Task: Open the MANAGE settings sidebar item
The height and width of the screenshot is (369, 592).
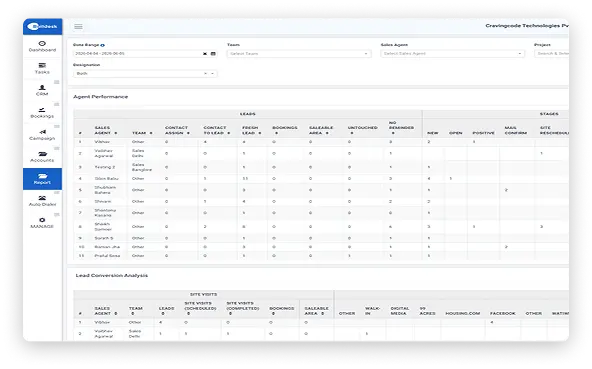Action: (x=42, y=223)
